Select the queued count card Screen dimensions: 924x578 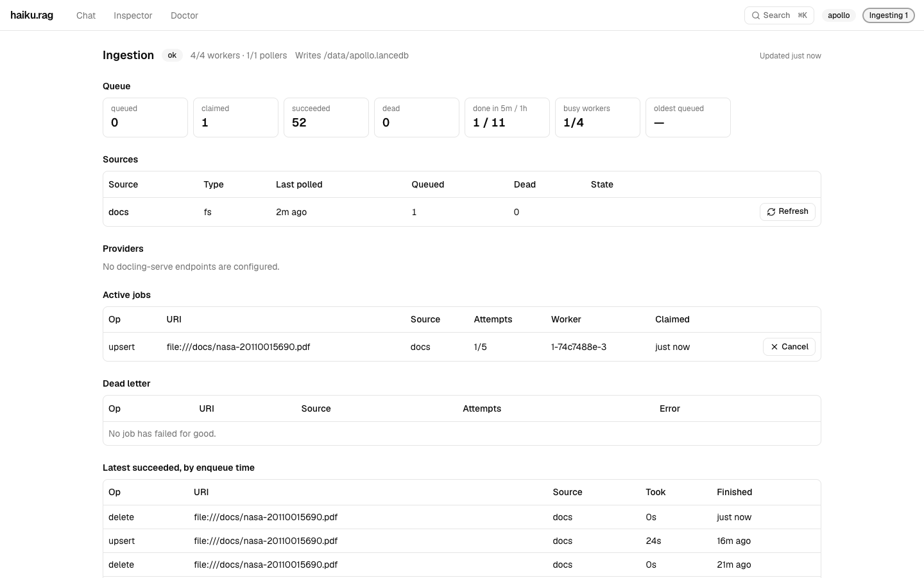[x=145, y=118]
